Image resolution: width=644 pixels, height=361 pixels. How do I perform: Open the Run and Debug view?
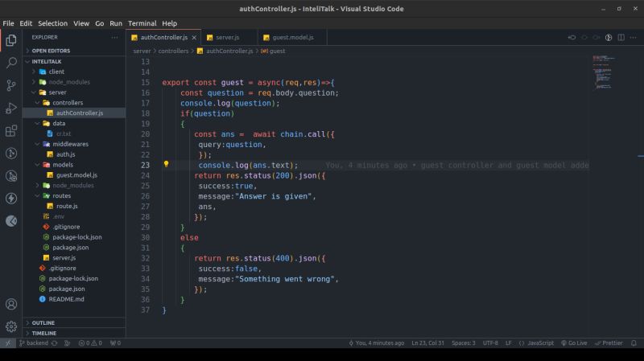(x=11, y=108)
